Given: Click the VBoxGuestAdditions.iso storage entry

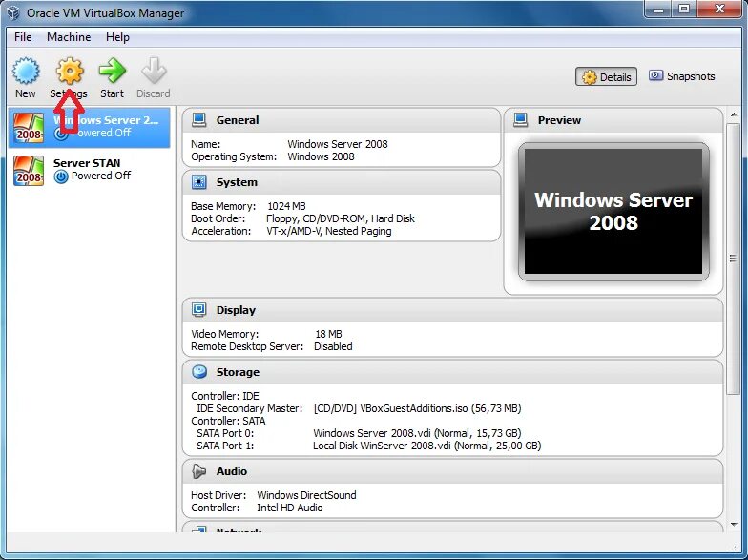Looking at the screenshot, I should point(418,408).
